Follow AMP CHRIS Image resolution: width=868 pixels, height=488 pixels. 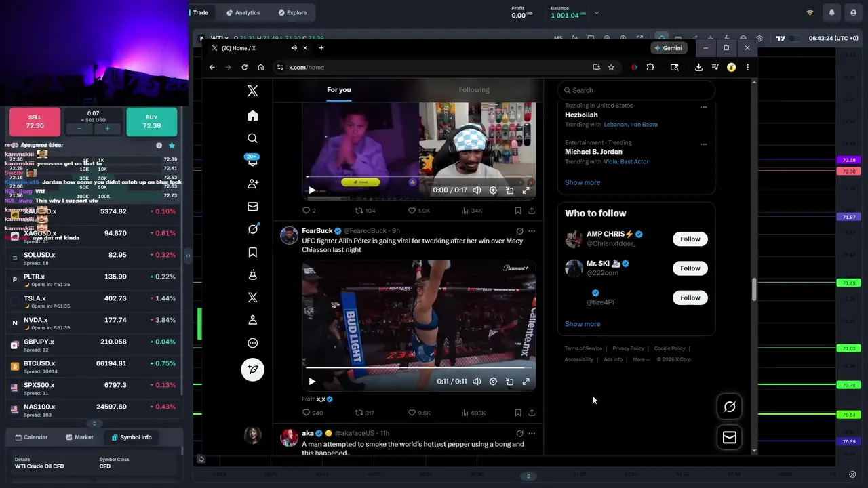point(690,239)
